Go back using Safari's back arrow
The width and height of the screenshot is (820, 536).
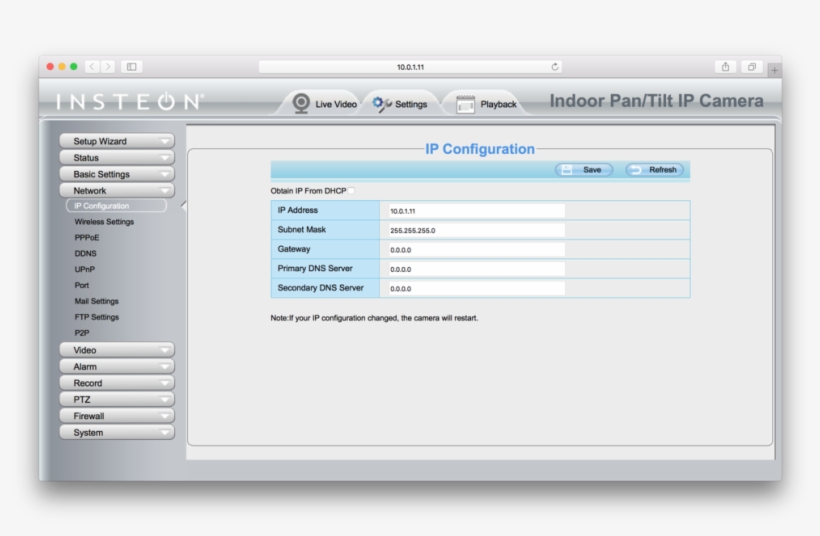[92, 66]
